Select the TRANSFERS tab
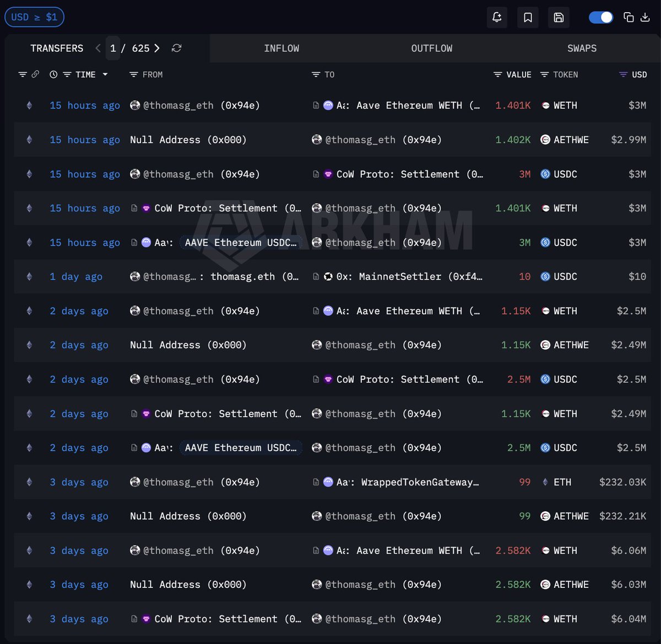The height and width of the screenshot is (644, 661). point(57,48)
